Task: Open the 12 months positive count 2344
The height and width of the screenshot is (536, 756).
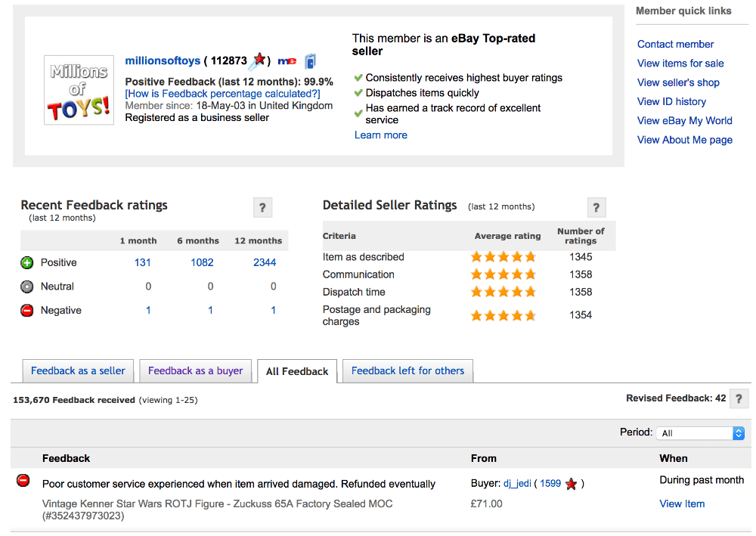Action: click(x=265, y=263)
